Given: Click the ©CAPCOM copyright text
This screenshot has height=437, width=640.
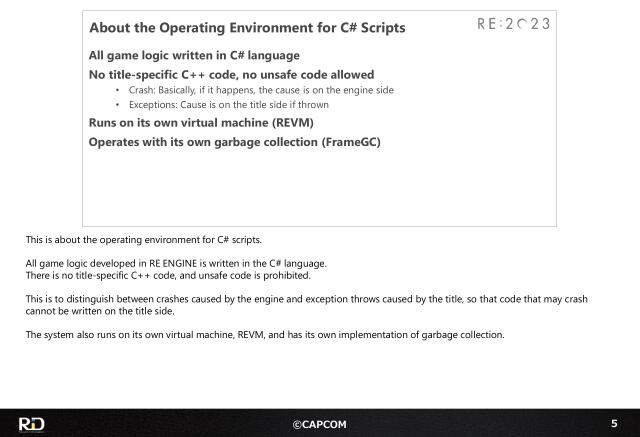Looking at the screenshot, I should point(319,424).
